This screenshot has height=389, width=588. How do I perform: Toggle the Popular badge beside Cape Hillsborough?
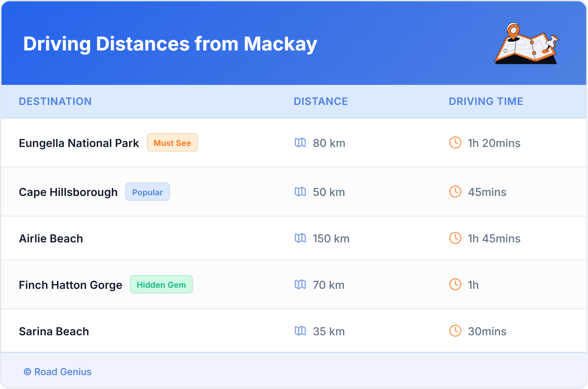(x=147, y=192)
